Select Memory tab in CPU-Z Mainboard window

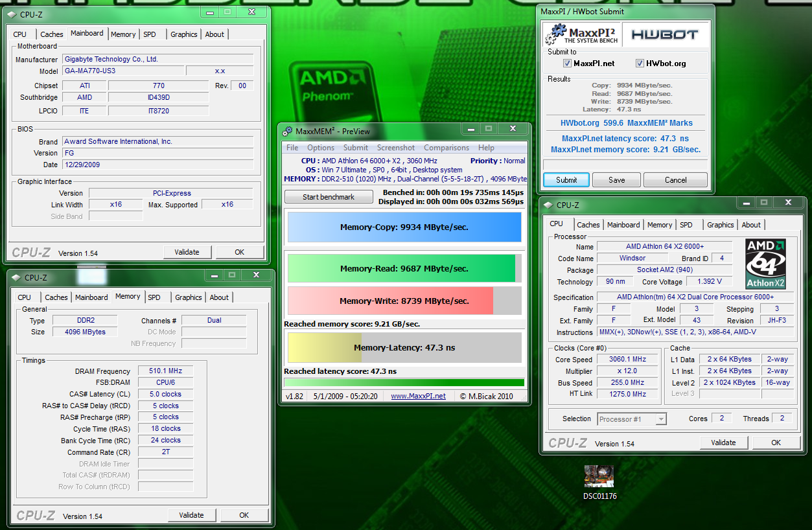tap(123, 34)
